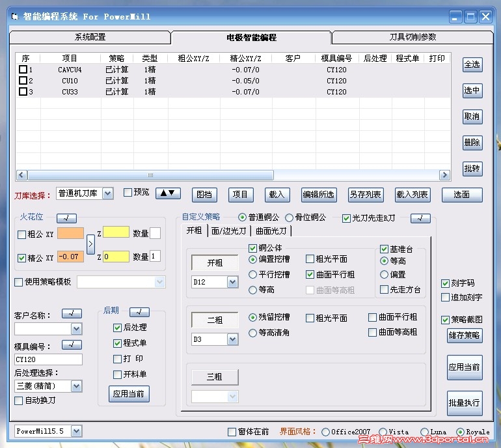The image size is (501, 448).
Task: Click the 三粗 button
Action: [x=215, y=377]
